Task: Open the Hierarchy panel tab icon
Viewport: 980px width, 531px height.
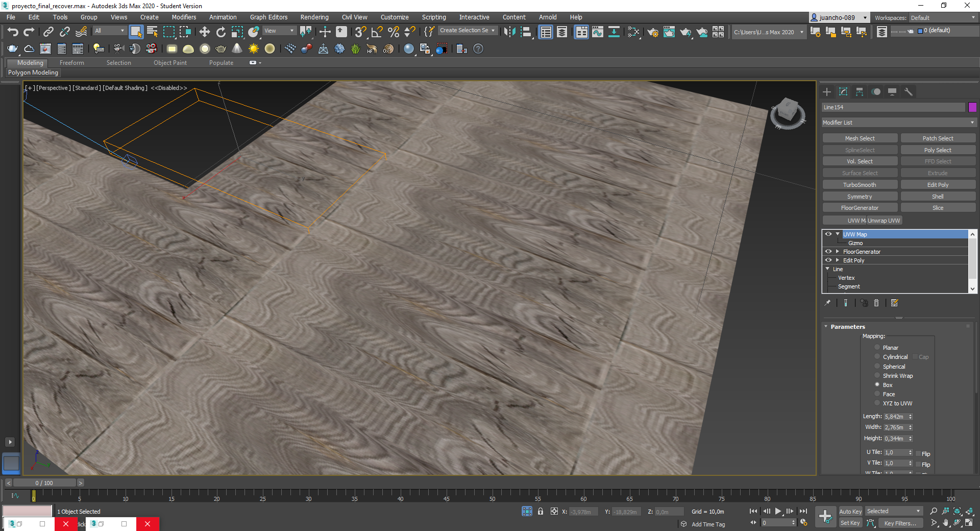Action: pyautogui.click(x=860, y=92)
